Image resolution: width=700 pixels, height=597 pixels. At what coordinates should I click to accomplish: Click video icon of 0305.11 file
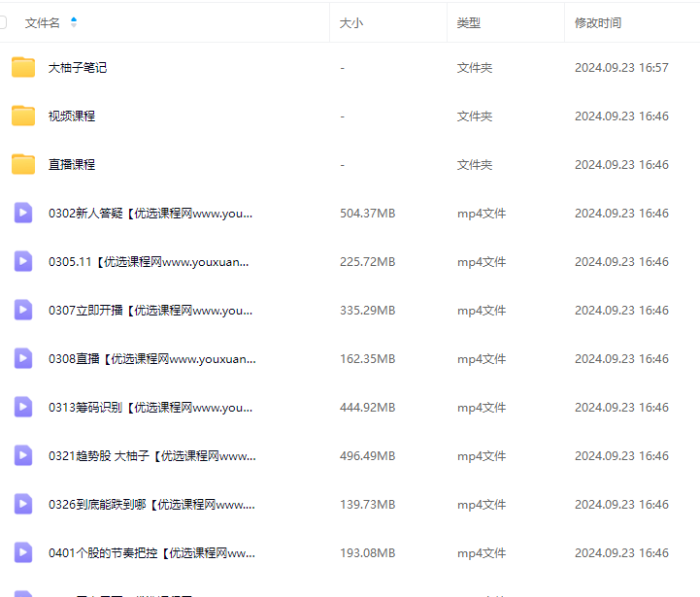(x=23, y=261)
